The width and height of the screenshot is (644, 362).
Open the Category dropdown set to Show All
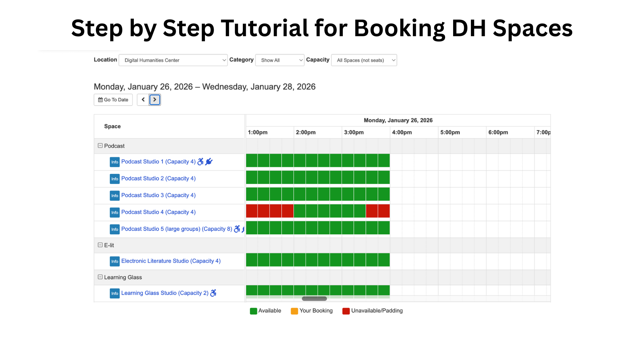[279, 60]
